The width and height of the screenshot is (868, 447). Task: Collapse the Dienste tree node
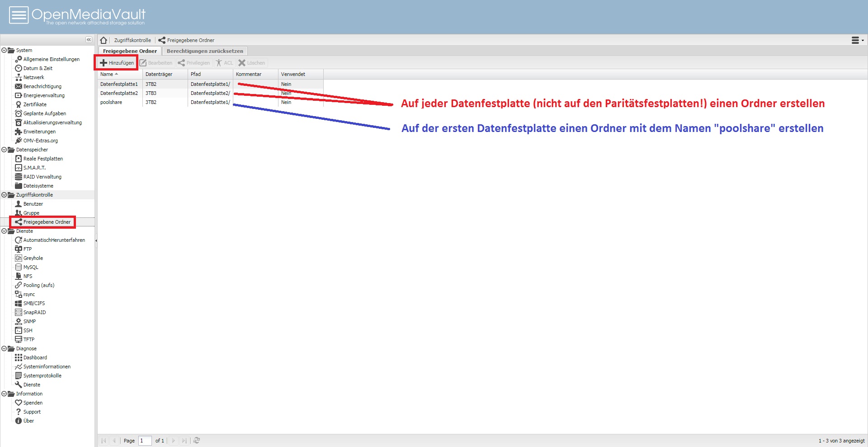tap(4, 231)
